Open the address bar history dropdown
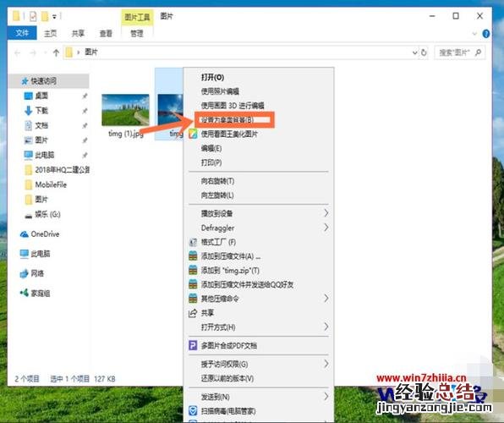 pos(414,52)
